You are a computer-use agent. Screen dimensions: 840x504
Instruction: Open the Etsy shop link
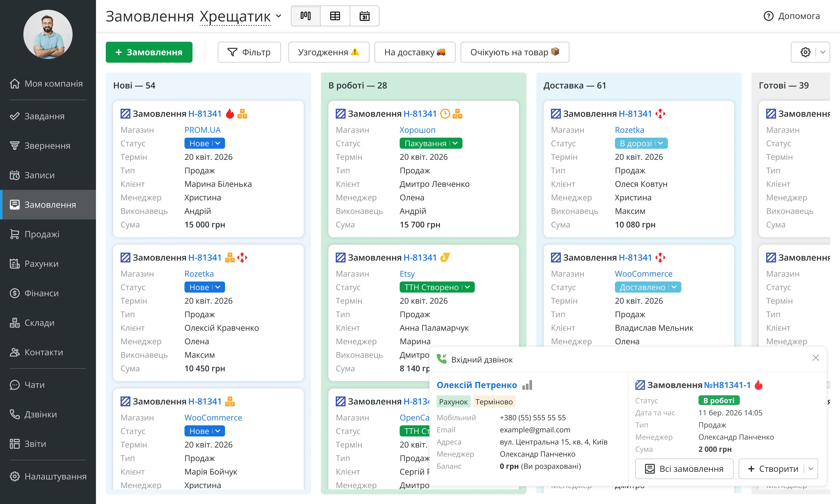407,274
